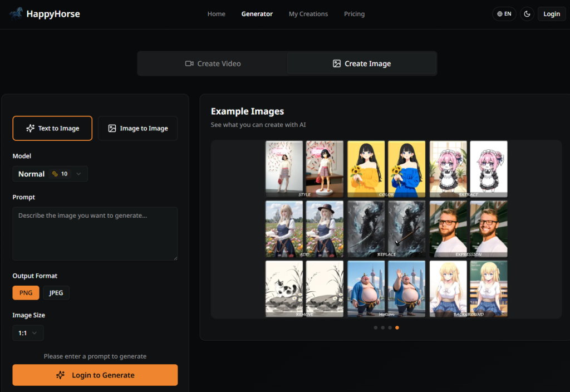Image resolution: width=570 pixels, height=392 pixels.
Task: Switch to the Create Video tab
Action: click(213, 63)
